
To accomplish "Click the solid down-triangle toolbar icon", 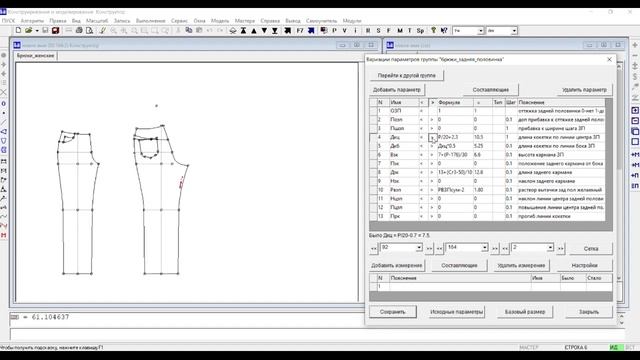I will [x=264, y=31].
